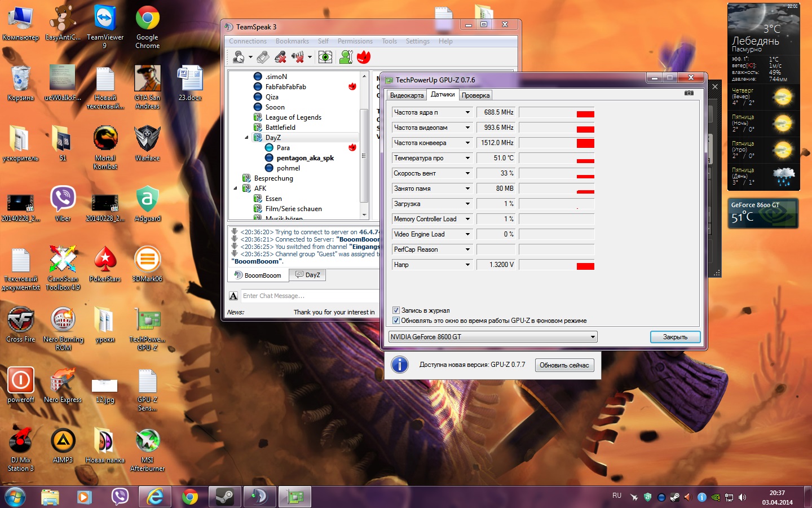Click 'Enter Chat Message' input field
Image resolution: width=812 pixels, height=508 pixels.
pyautogui.click(x=310, y=296)
